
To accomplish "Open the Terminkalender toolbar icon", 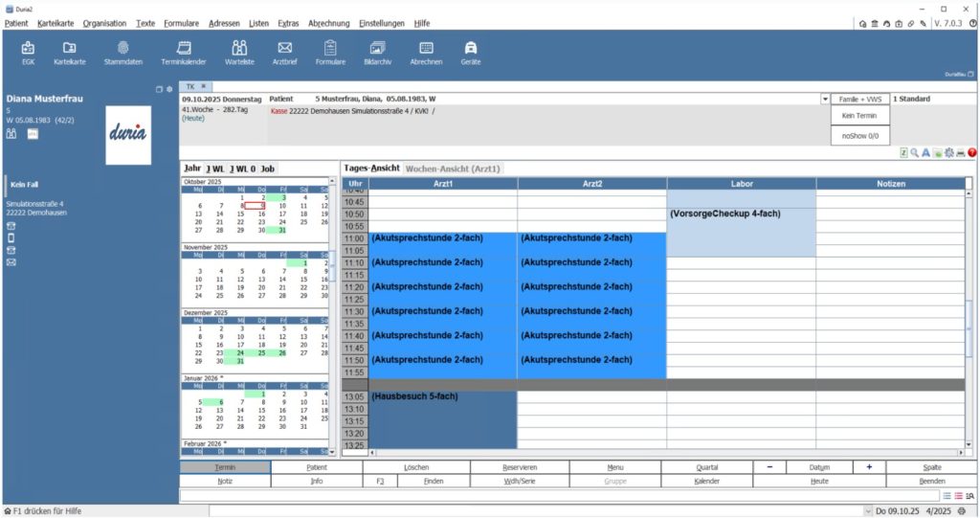I will pos(183,53).
